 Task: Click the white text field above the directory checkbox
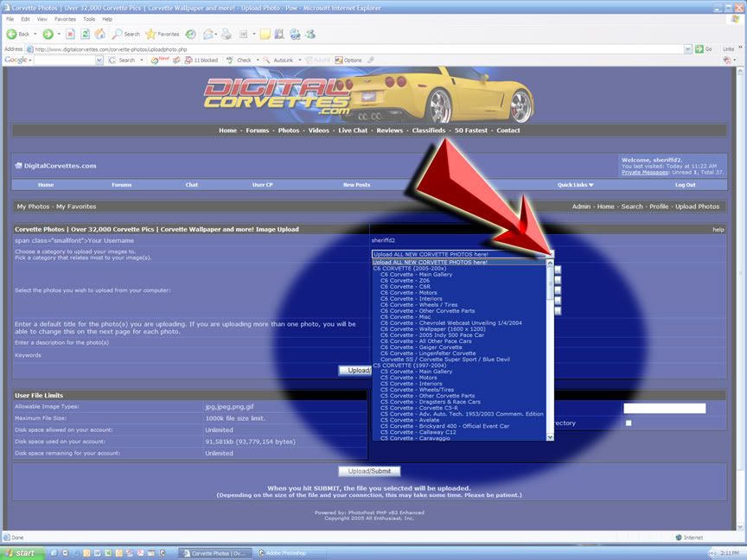(665, 408)
